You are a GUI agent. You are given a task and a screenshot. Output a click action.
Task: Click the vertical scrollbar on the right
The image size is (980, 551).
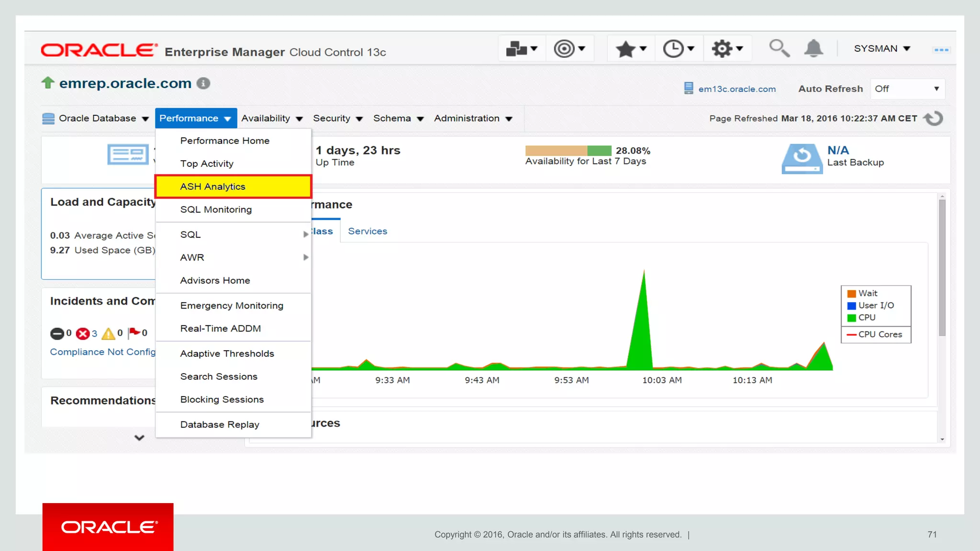tap(942, 268)
